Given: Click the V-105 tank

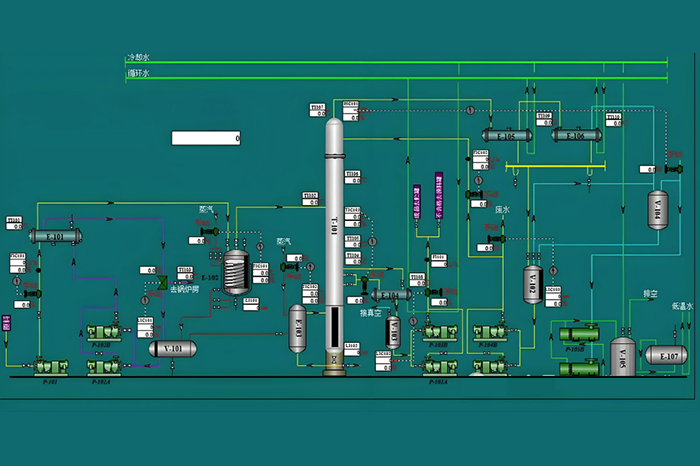Looking at the screenshot, I should click(623, 355).
